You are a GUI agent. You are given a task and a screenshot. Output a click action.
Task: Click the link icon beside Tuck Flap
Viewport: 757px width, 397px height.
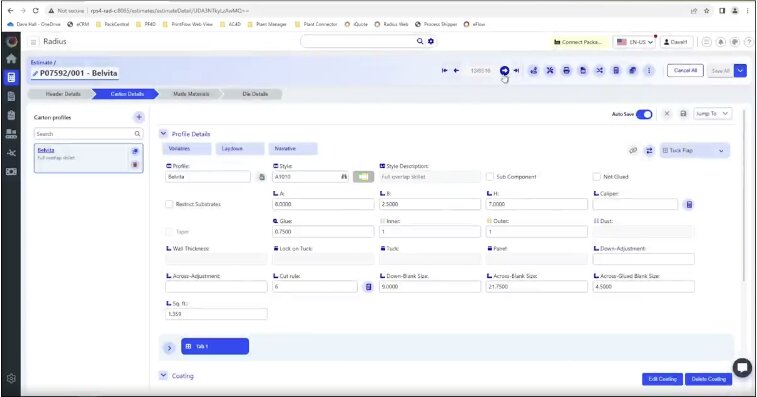[633, 151]
